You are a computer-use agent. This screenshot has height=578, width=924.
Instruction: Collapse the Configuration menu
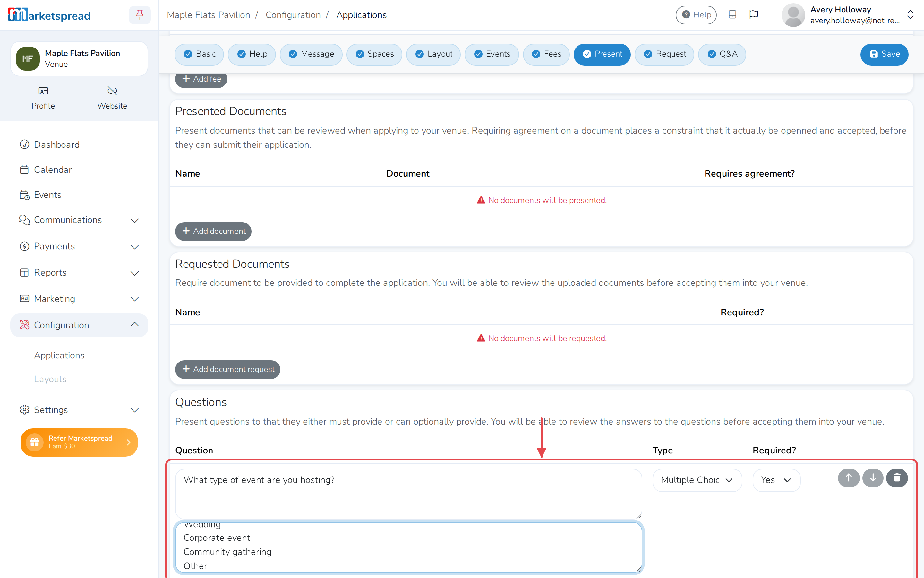click(79, 325)
